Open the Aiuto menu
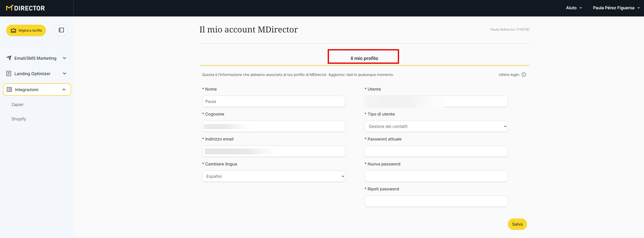Image resolution: width=644 pixels, height=238 pixels. tap(574, 8)
